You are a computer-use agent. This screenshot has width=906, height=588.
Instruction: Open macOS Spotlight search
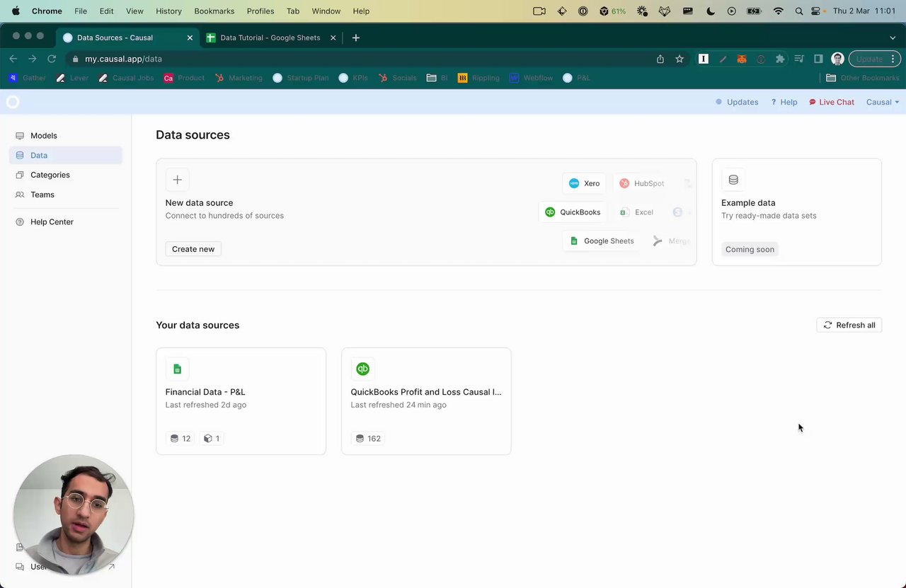click(799, 11)
